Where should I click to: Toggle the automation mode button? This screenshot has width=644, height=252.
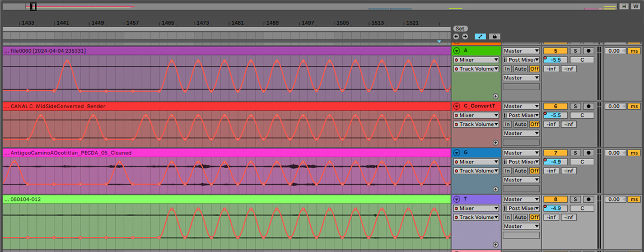tap(480, 36)
